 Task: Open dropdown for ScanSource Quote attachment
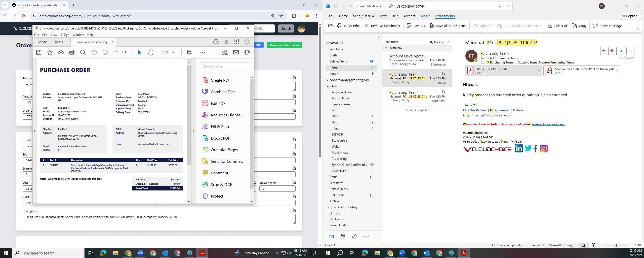click(617, 71)
